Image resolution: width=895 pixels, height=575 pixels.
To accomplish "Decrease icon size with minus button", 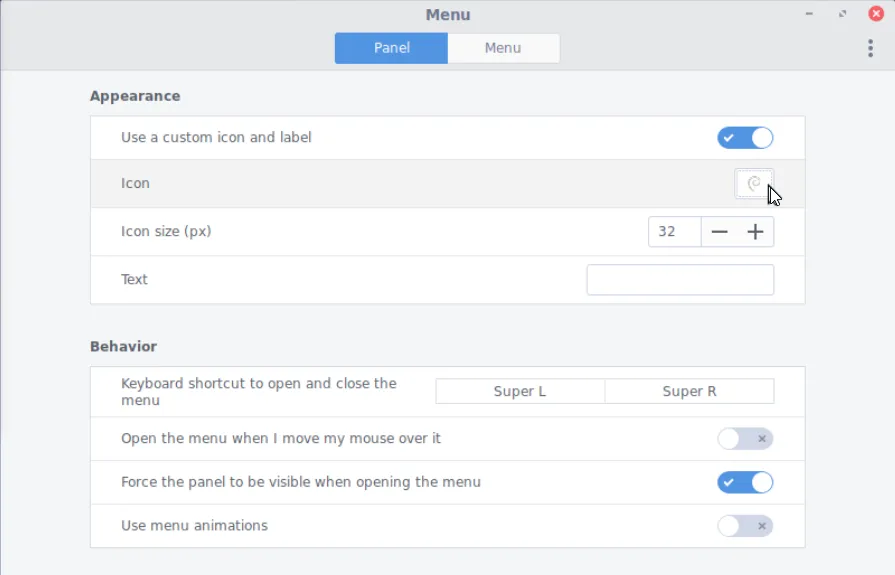I will pyautogui.click(x=720, y=232).
